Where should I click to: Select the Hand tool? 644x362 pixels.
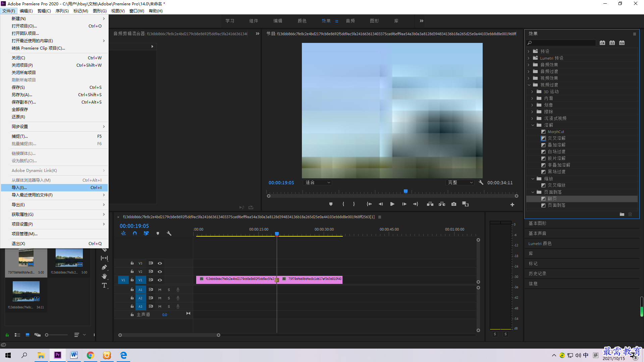click(x=104, y=276)
